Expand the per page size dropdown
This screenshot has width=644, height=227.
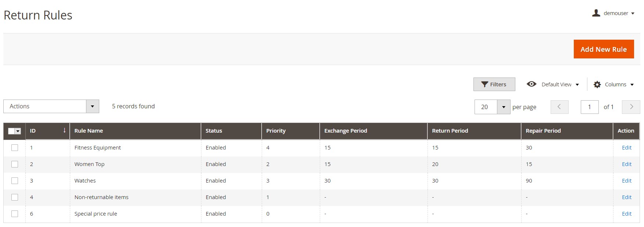point(503,107)
